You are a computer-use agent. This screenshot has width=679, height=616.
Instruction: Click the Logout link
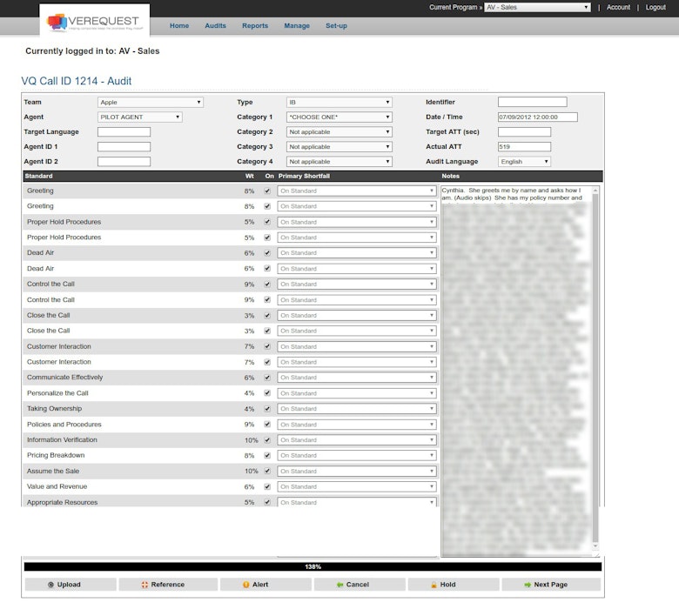tap(655, 7)
